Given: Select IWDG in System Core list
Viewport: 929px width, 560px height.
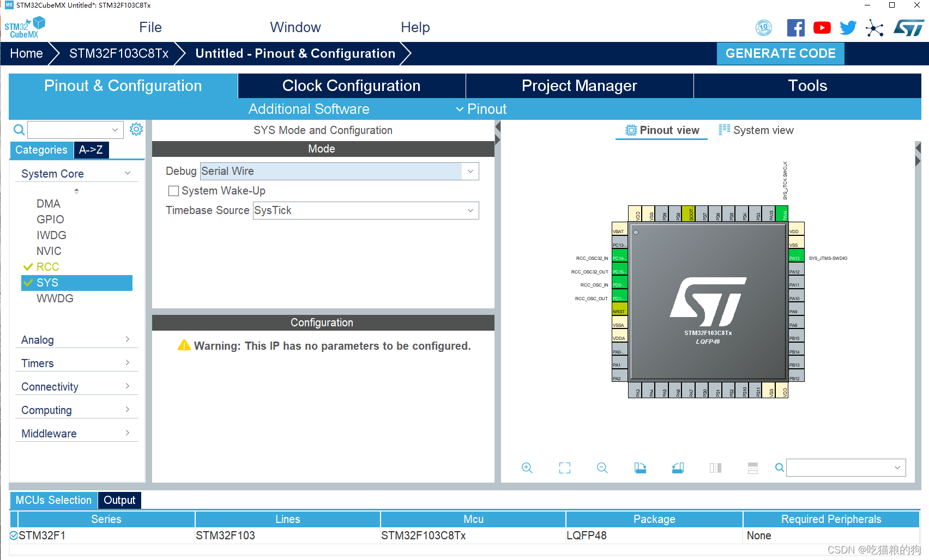Looking at the screenshot, I should pos(51,235).
